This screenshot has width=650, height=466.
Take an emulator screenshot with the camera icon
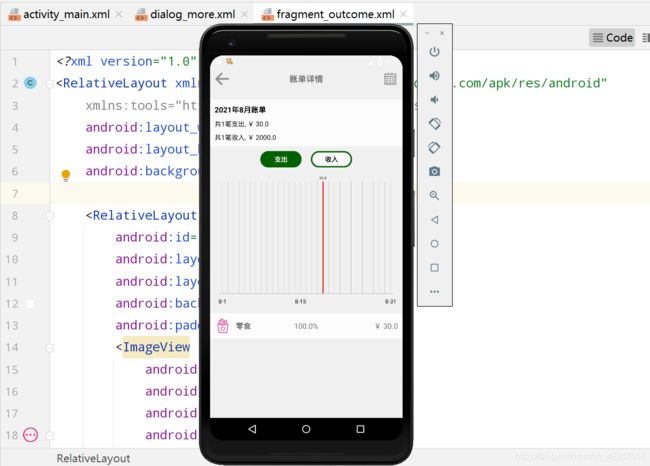pyautogui.click(x=434, y=171)
